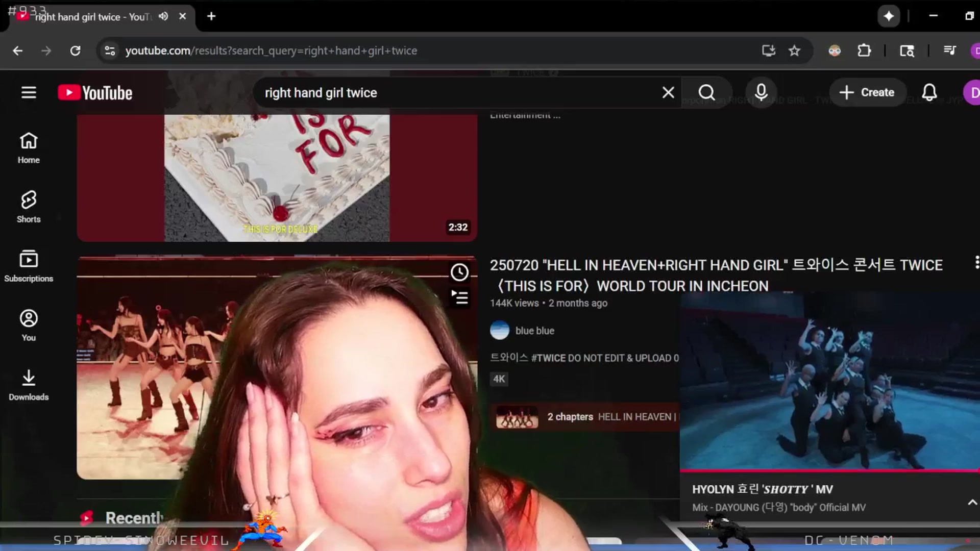Image resolution: width=980 pixels, height=551 pixels.
Task: Open the search-by-image lens toolbar icon
Action: coord(907,51)
